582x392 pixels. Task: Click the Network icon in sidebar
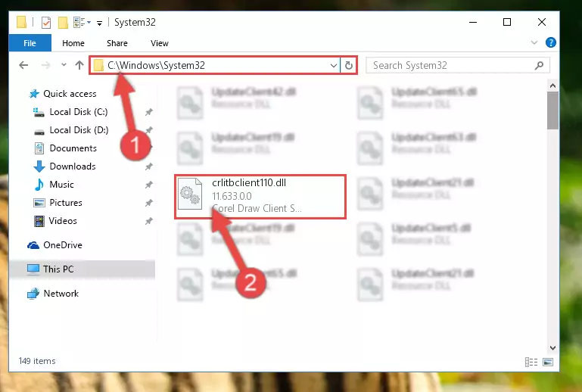point(33,294)
